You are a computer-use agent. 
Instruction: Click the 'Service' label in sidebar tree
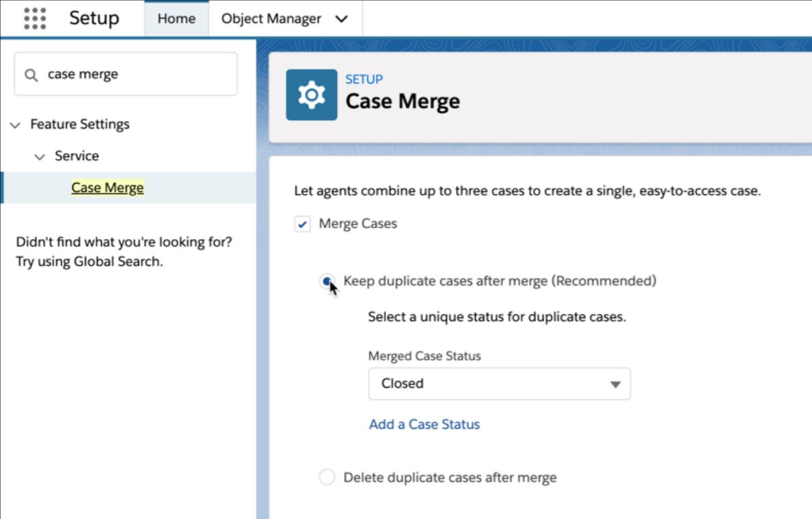tap(77, 156)
